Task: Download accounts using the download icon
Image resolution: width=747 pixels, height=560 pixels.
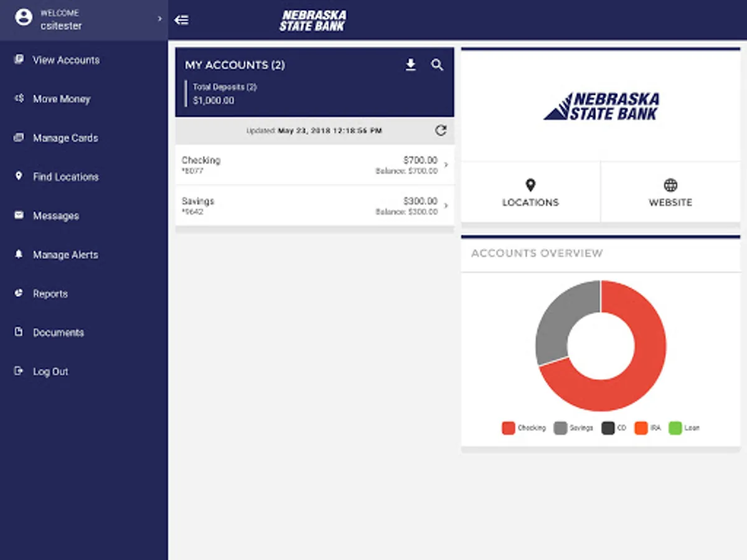Action: tap(410, 65)
